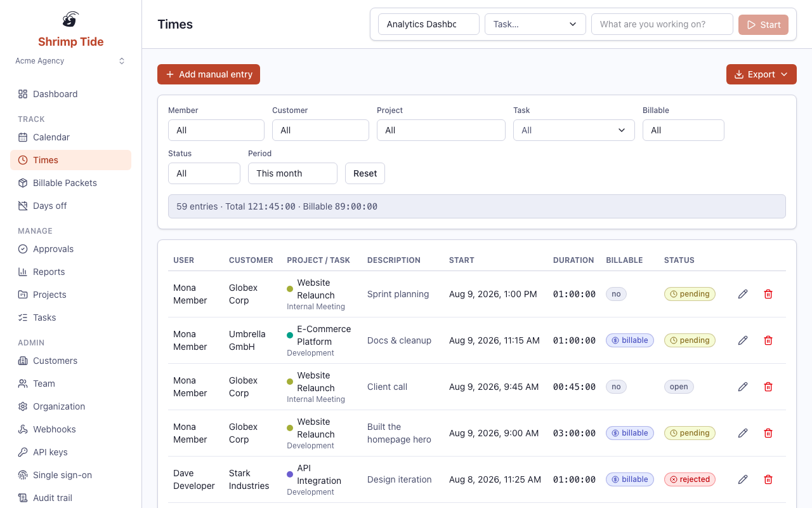The image size is (812, 508).
Task: Click the Single sign-on fingerprint icon
Action: 23,475
